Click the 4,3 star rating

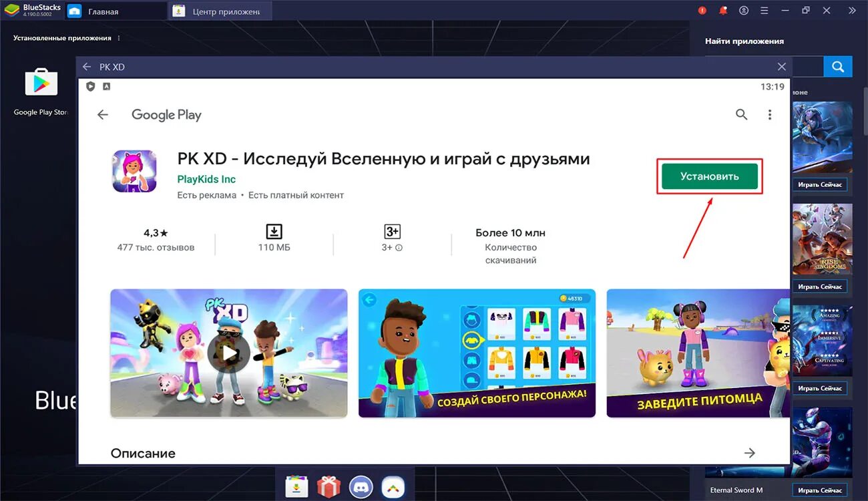(x=156, y=233)
